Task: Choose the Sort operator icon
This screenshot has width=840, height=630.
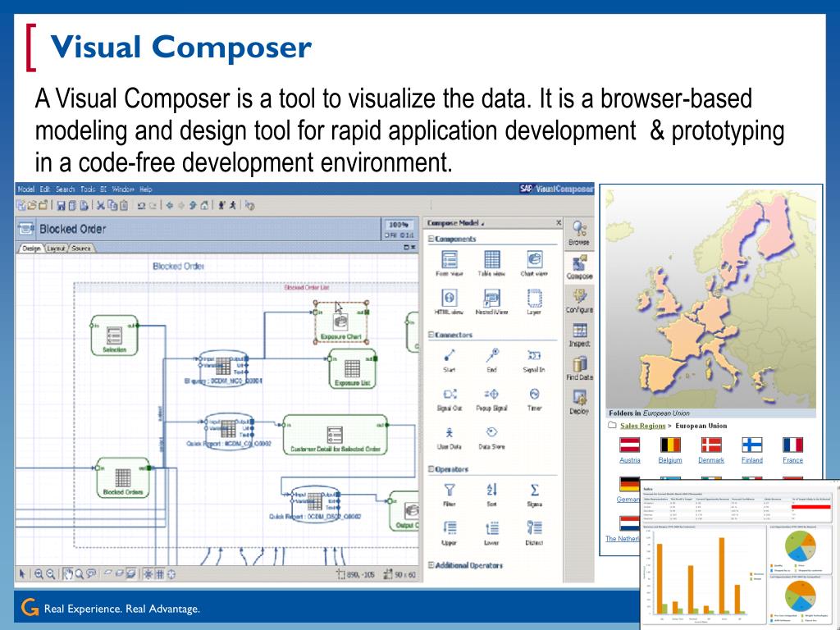Action: click(492, 490)
